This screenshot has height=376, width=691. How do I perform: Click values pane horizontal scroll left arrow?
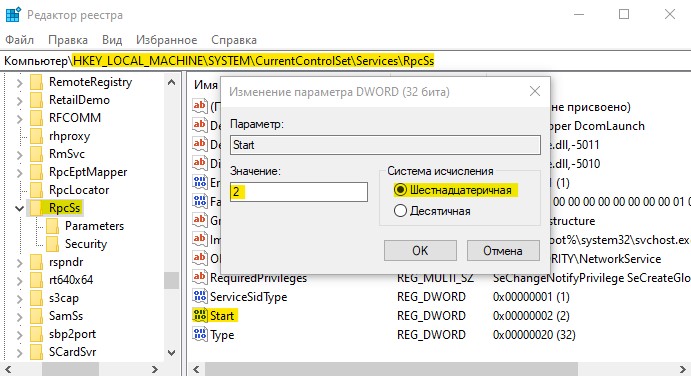pos(197,369)
